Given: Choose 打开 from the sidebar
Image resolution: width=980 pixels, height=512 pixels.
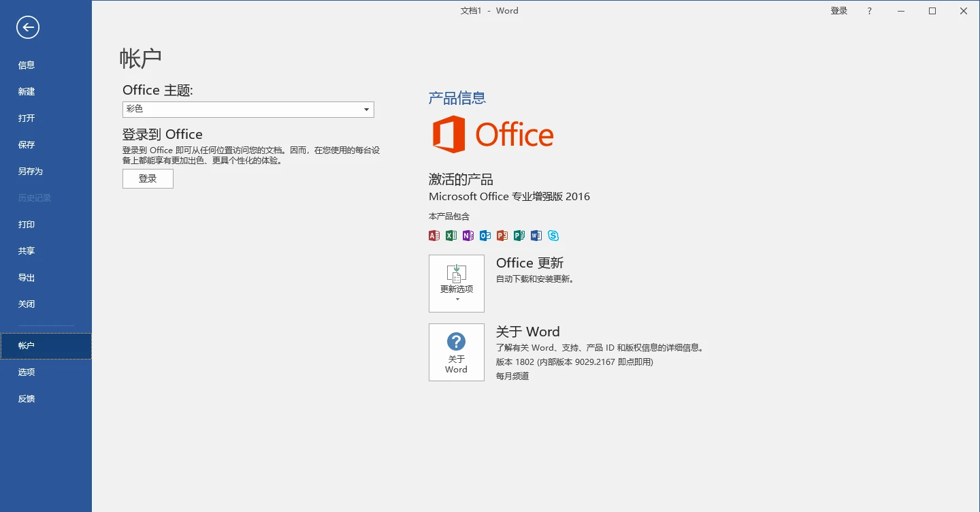Looking at the screenshot, I should pos(46,118).
